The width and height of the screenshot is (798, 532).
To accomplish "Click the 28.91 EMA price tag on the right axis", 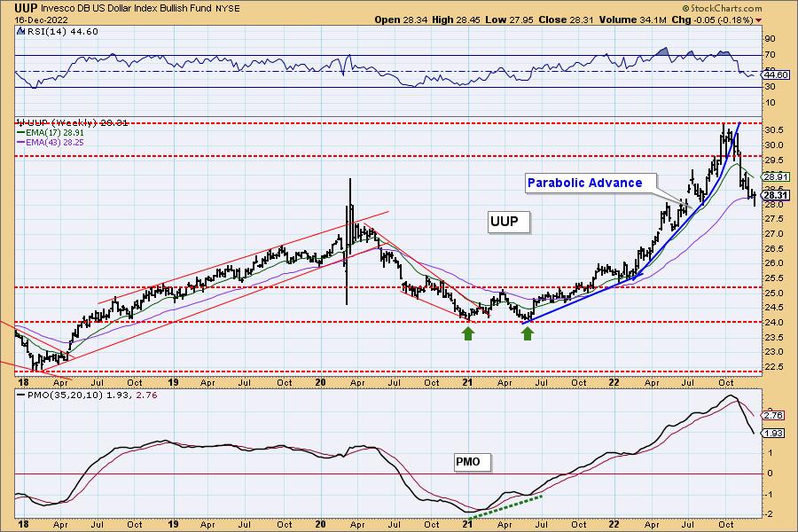I will click(776, 176).
